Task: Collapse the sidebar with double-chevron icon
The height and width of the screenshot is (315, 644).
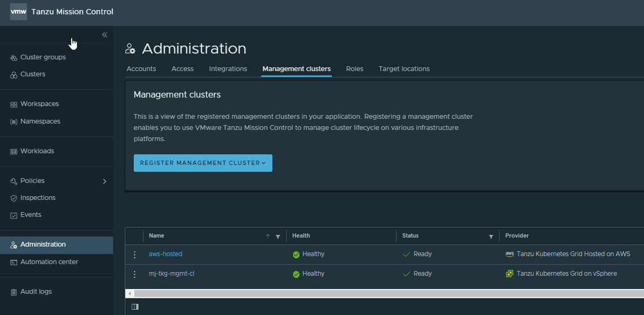Action: (105, 34)
